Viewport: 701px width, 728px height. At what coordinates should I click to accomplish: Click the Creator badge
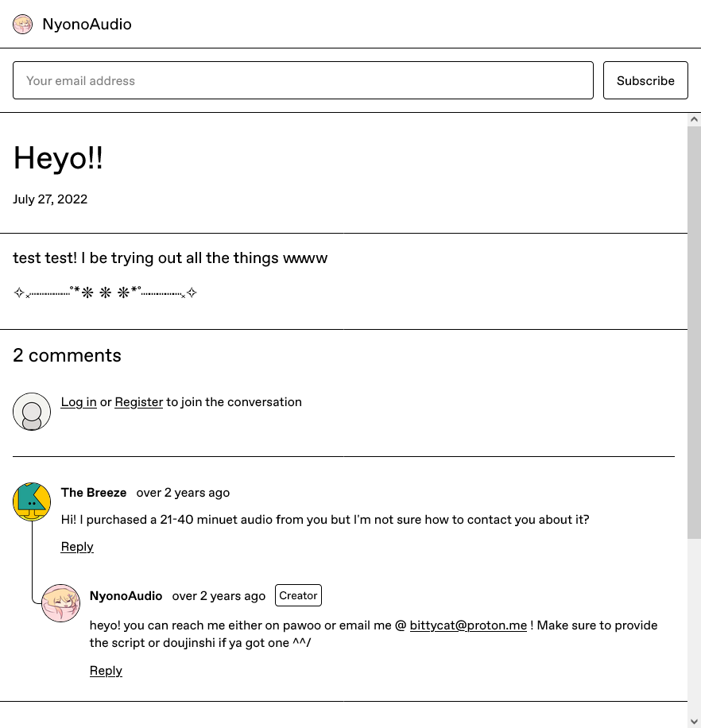298,596
